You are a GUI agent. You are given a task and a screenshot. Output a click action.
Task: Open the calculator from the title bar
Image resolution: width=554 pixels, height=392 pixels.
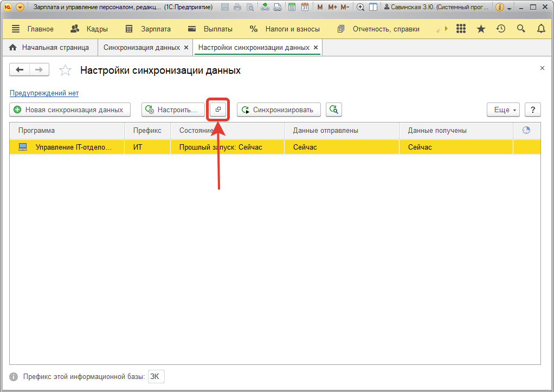coord(292,8)
